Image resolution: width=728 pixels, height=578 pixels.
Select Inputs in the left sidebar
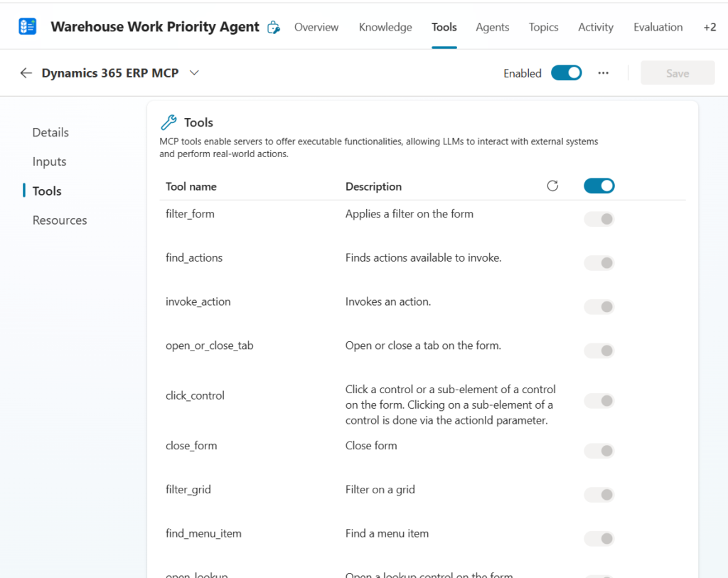pyautogui.click(x=49, y=161)
